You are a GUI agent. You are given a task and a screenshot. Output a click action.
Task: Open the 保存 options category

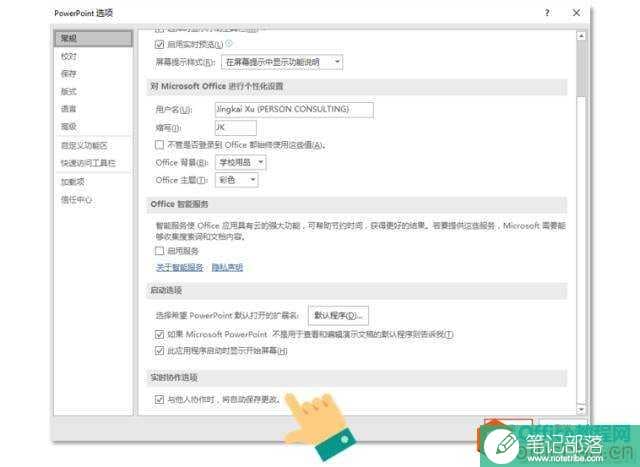(x=69, y=74)
